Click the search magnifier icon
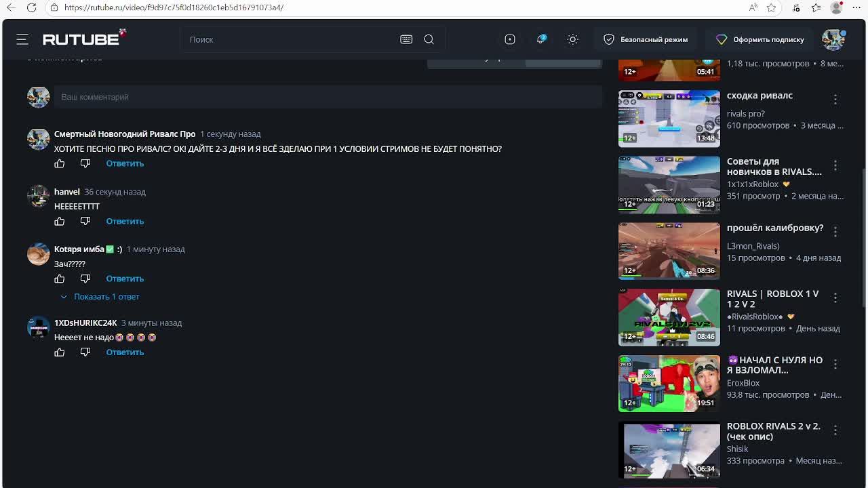 429,39
